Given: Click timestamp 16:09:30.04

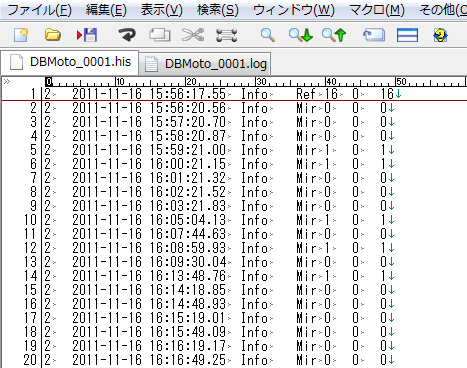Looking at the screenshot, I should (188, 262).
